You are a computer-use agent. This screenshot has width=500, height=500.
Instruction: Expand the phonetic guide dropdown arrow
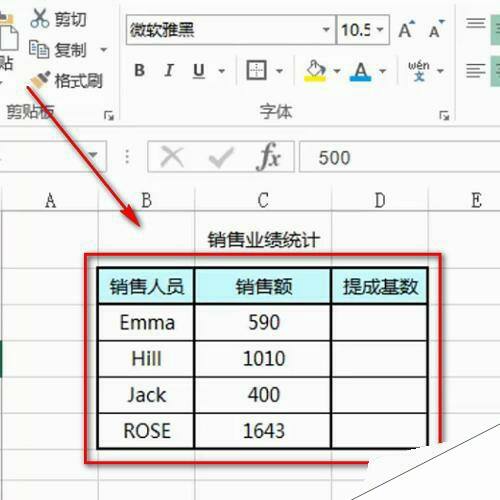point(440,71)
